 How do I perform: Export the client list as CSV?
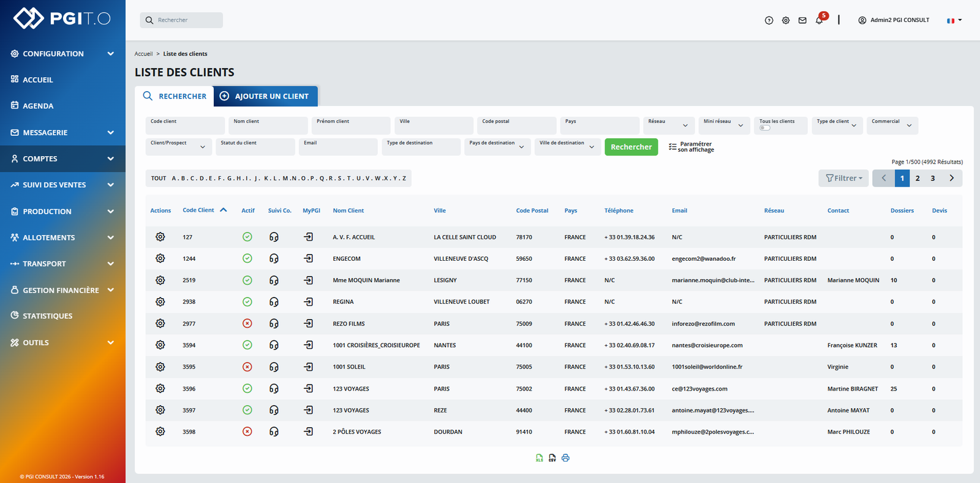pyautogui.click(x=552, y=458)
